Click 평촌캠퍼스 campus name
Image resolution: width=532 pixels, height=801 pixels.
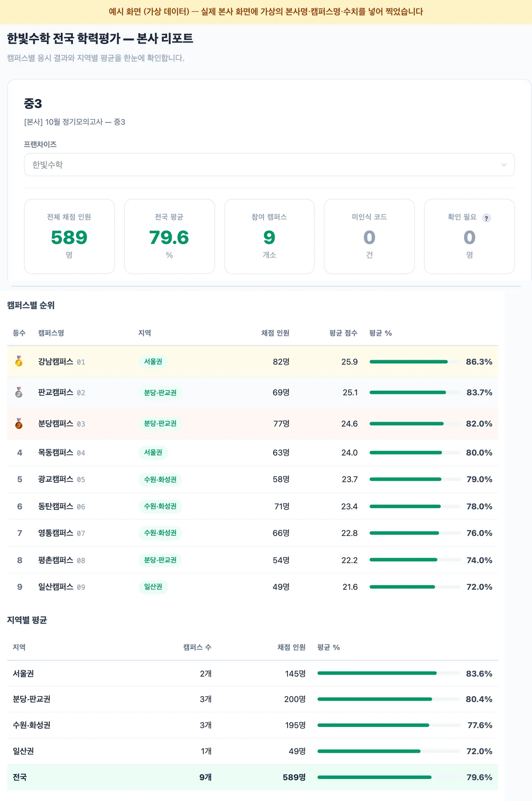point(55,560)
